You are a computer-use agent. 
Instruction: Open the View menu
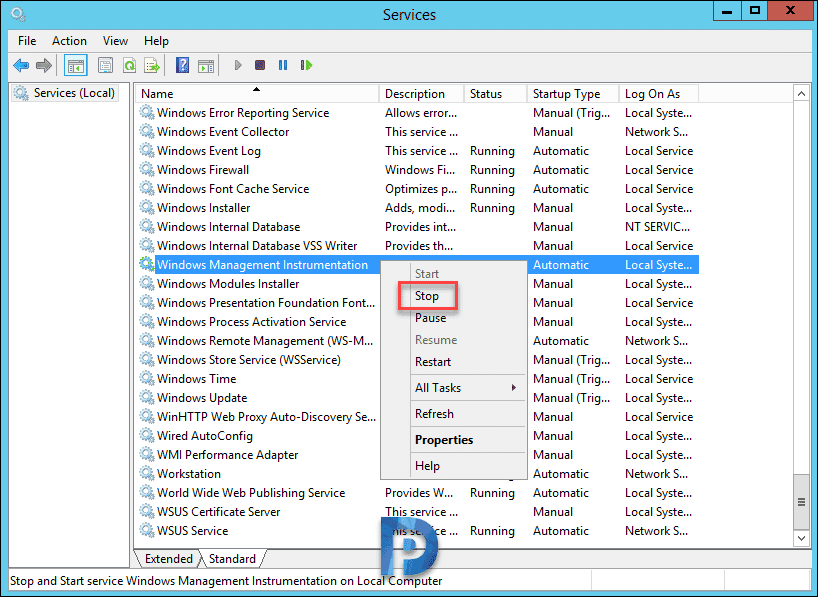(x=115, y=41)
